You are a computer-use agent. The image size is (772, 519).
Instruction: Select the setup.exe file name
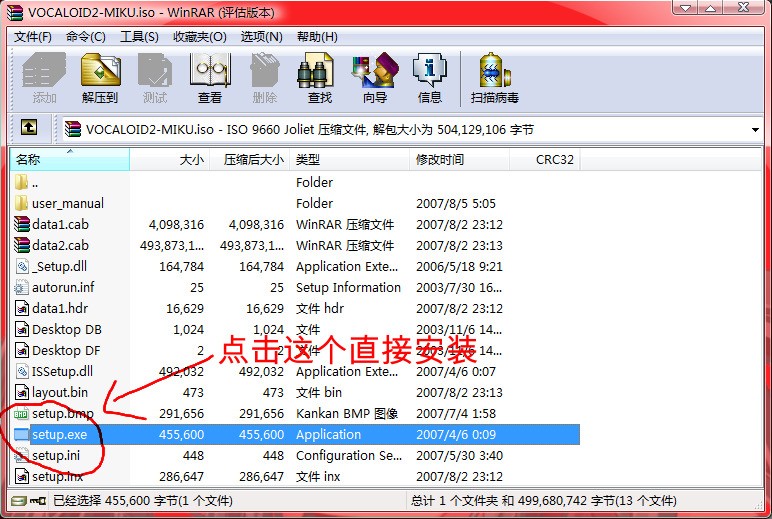(60, 434)
